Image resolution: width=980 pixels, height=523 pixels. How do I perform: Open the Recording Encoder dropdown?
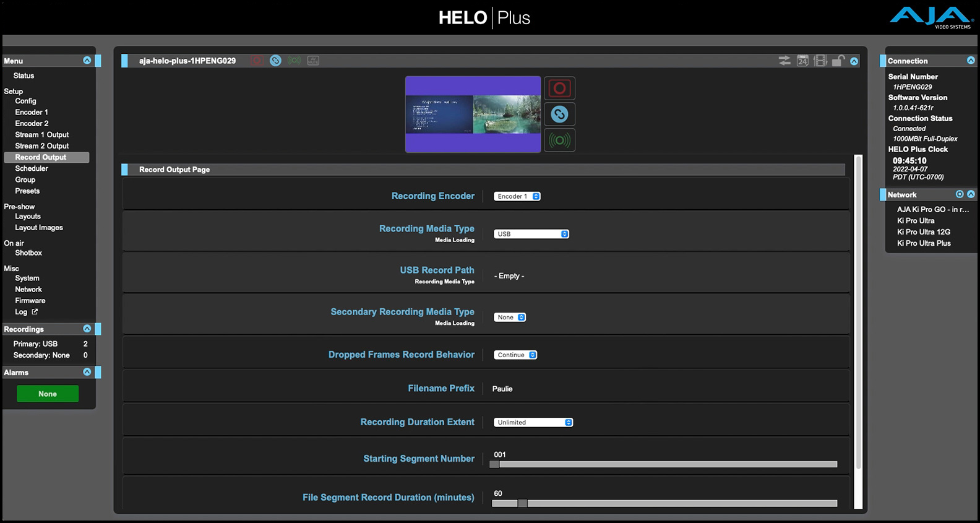[517, 196]
